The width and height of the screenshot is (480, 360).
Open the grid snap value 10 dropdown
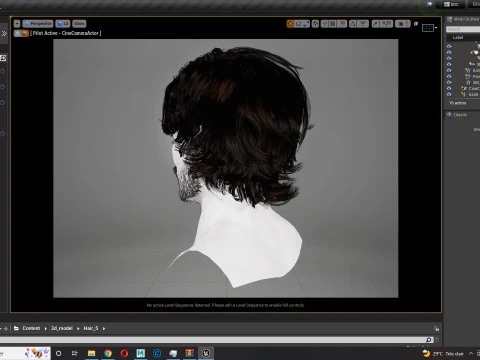coord(342,24)
